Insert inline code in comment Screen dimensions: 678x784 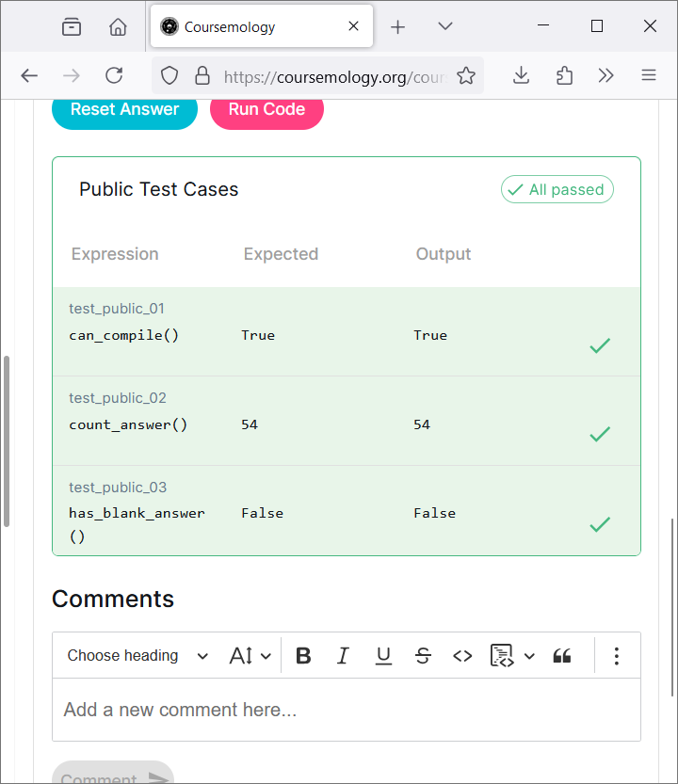coord(462,656)
